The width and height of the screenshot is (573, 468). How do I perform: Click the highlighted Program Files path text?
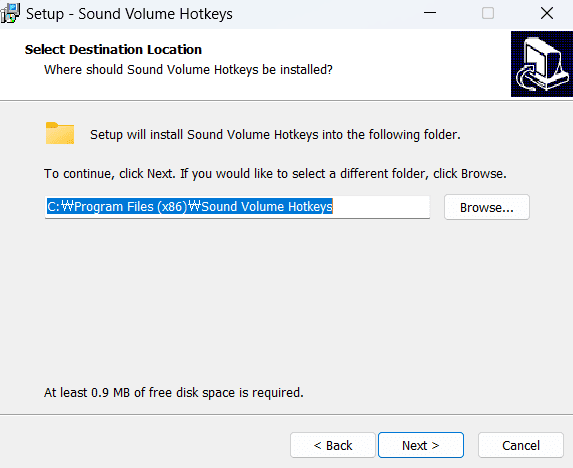pyautogui.click(x=190, y=206)
